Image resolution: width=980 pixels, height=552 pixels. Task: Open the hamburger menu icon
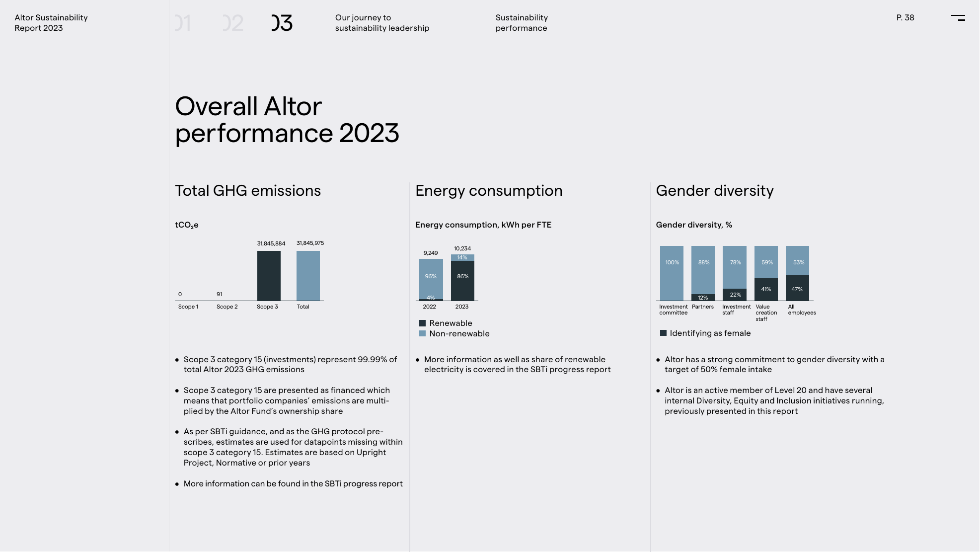(958, 17)
